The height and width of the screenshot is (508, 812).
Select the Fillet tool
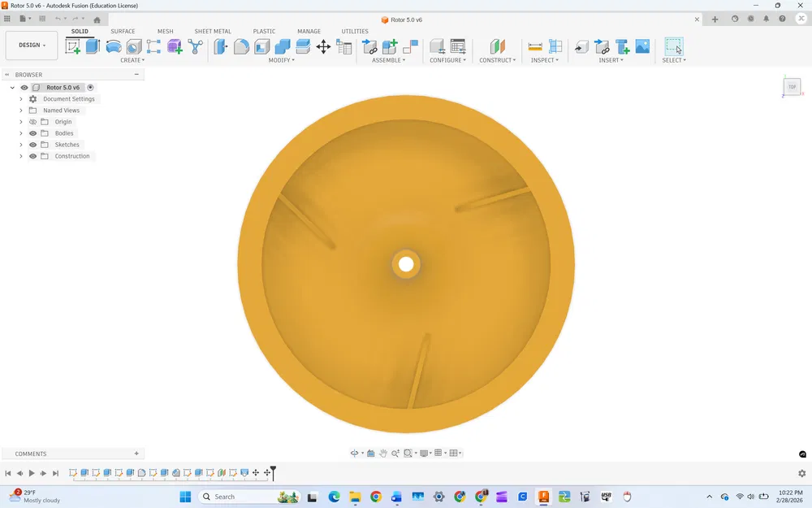pyautogui.click(x=241, y=46)
